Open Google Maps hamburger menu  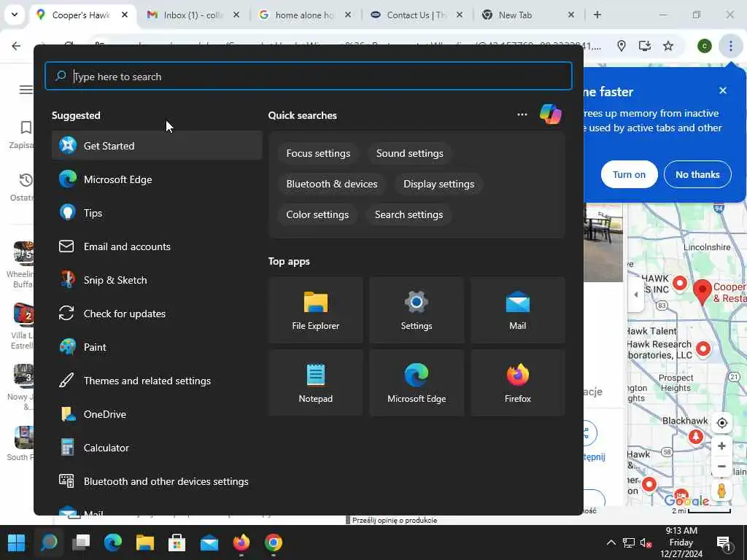26,90
